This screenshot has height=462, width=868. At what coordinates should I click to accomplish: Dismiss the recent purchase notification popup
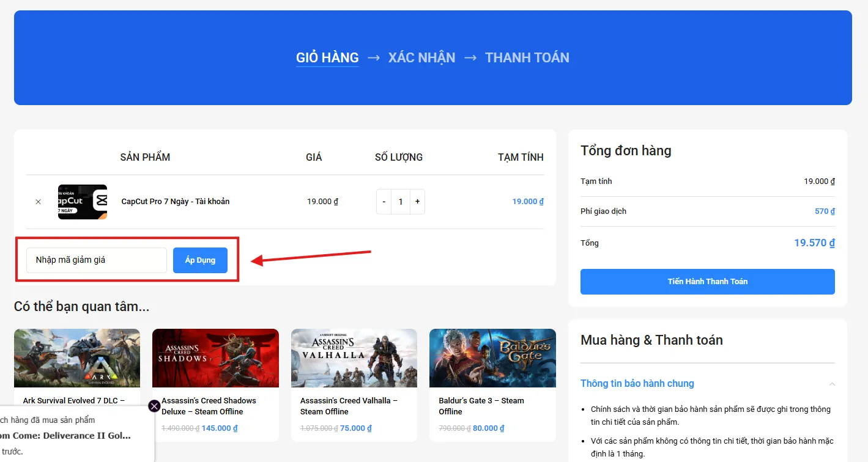click(154, 405)
